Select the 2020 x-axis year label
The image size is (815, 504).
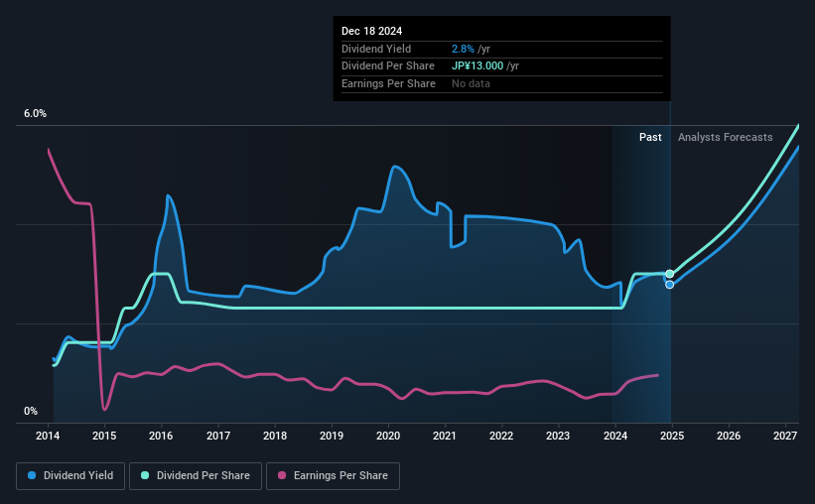(388, 436)
